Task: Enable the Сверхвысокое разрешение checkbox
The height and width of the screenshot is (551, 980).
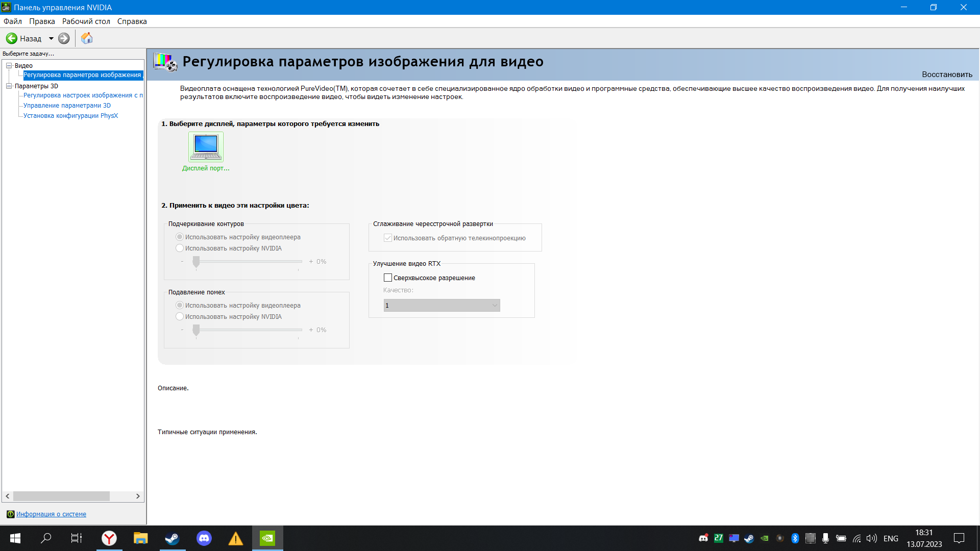Action: pos(388,278)
